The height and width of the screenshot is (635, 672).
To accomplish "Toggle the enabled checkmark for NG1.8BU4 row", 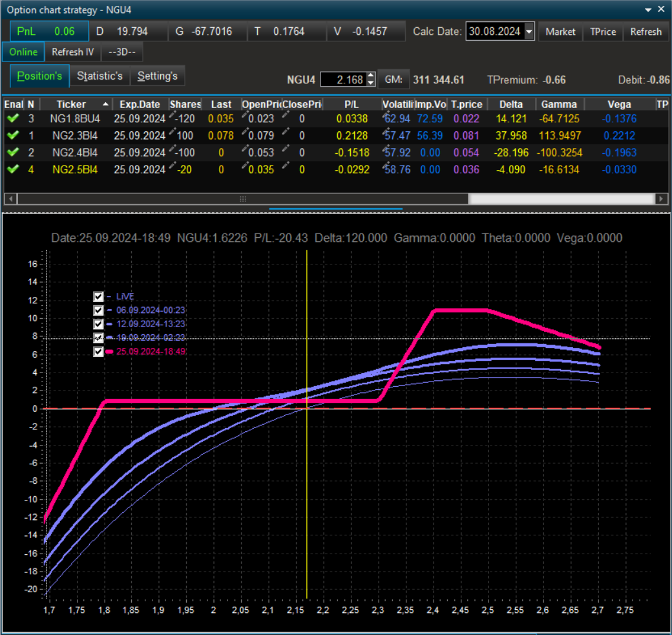I will coord(12,119).
